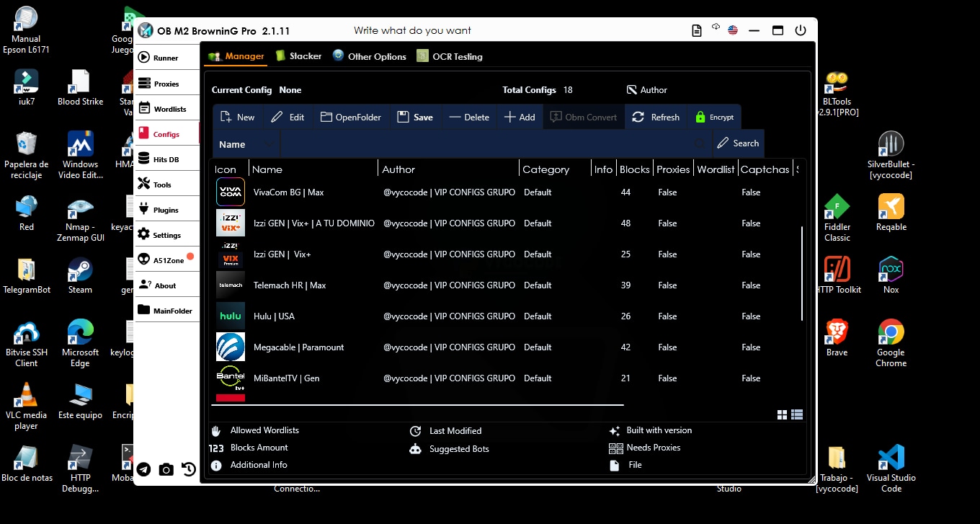Open the OCR Testing tab

[x=450, y=56]
